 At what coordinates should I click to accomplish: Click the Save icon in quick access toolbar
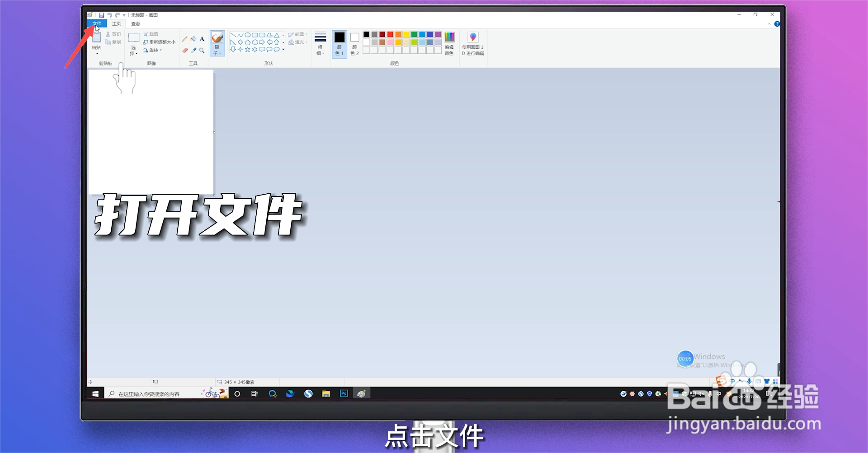pos(101,15)
